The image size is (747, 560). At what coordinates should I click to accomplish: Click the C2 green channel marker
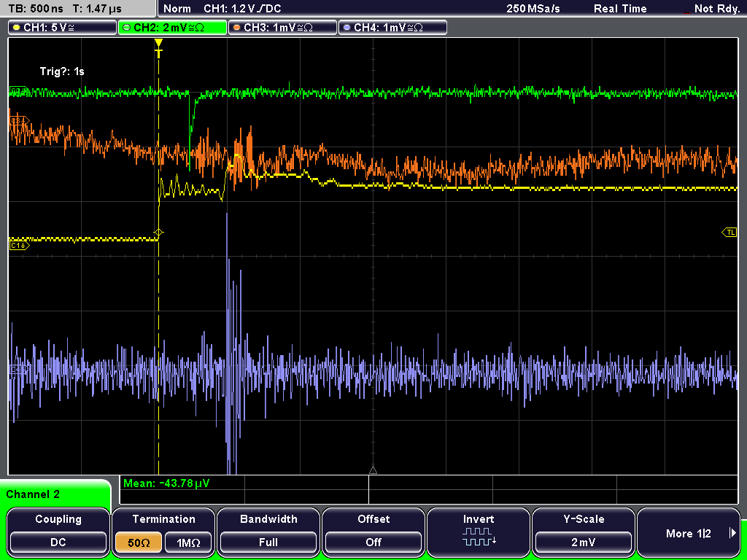[20, 90]
